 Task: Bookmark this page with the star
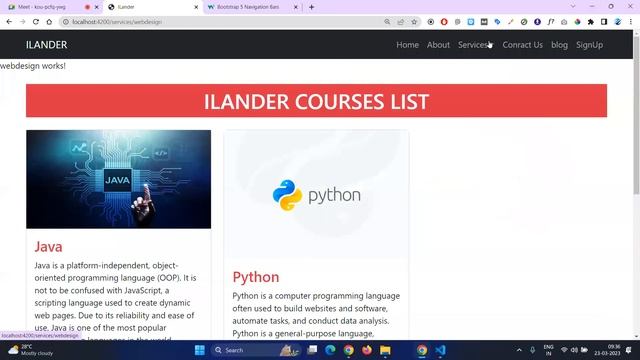pyautogui.click(x=414, y=22)
